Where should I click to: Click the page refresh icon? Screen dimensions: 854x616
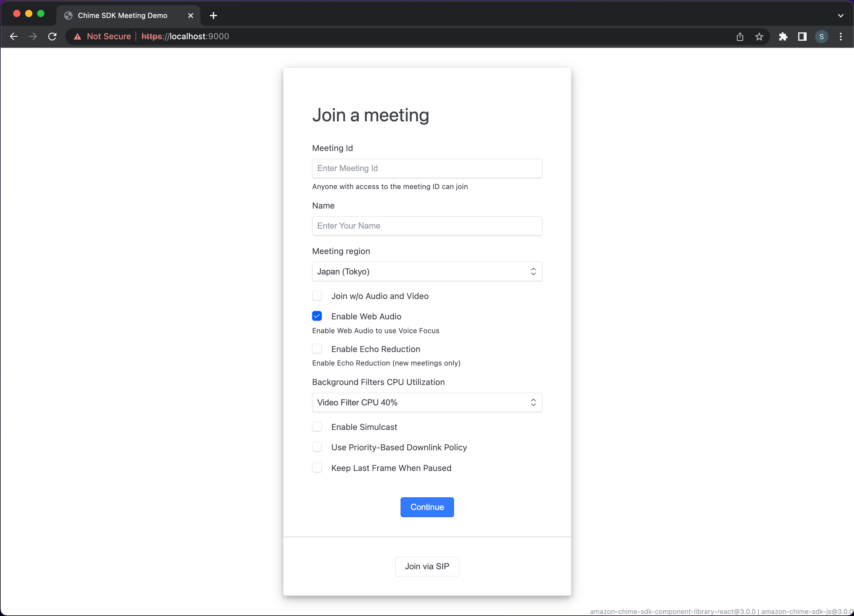pos(52,37)
